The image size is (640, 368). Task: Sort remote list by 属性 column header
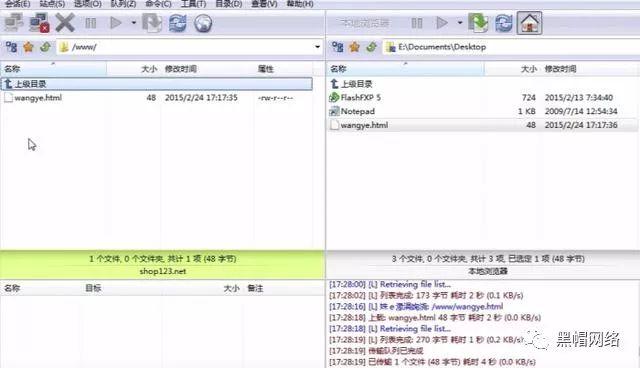[283, 69]
